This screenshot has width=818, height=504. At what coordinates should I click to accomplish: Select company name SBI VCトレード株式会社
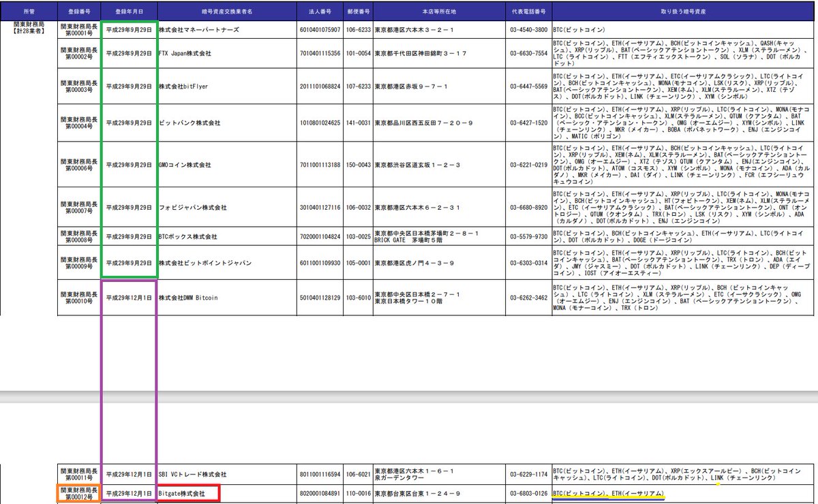(193, 474)
